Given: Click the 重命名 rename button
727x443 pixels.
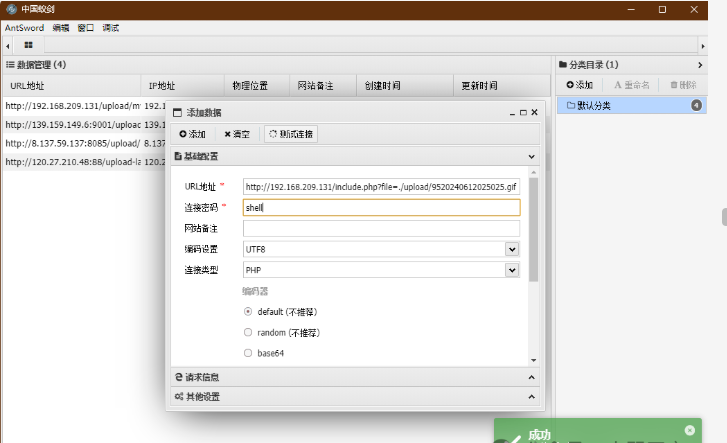Looking at the screenshot, I should coord(631,85).
